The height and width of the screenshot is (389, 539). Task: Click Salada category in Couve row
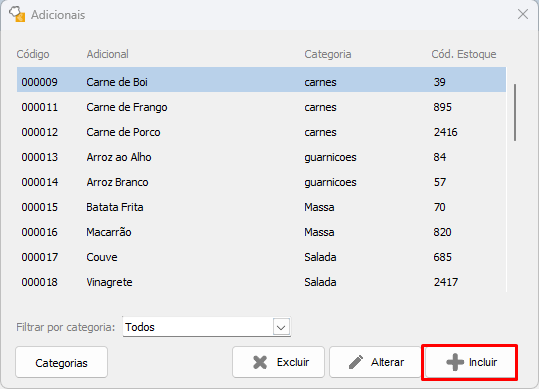[320, 257]
